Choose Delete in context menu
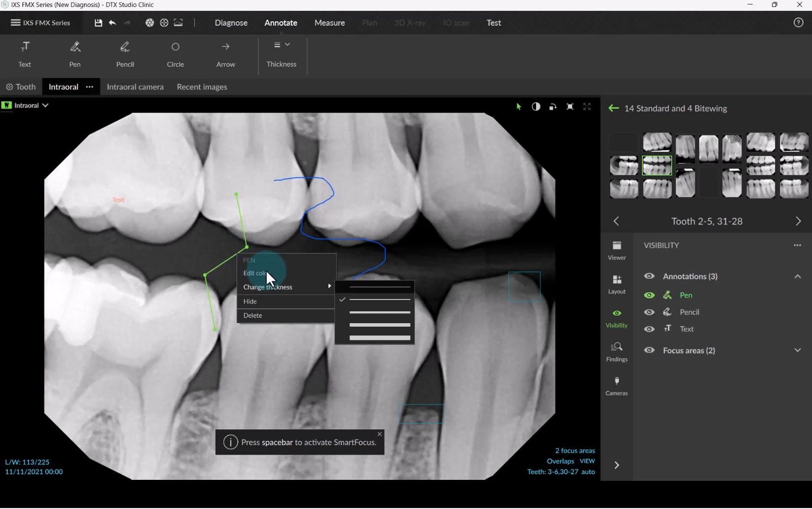This screenshot has width=812, height=509. pyautogui.click(x=286, y=316)
